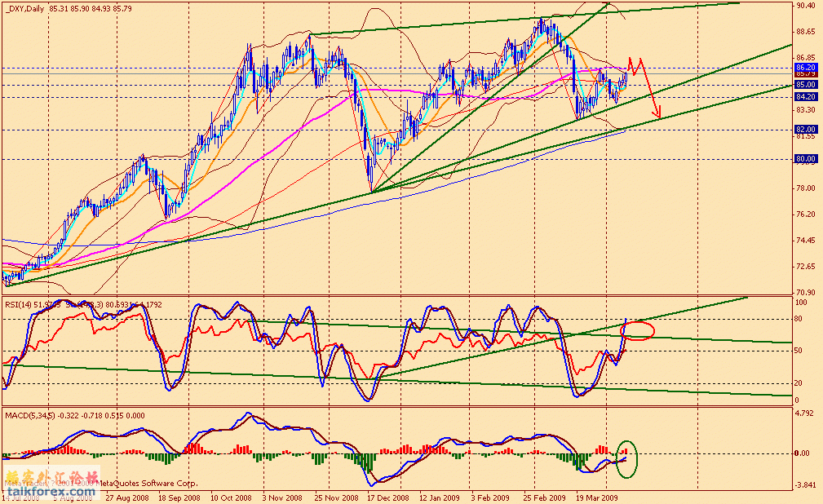Image resolution: width=823 pixels, height=504 pixels.
Task: Click the 3 Nov 2008 date label
Action: tap(282, 497)
